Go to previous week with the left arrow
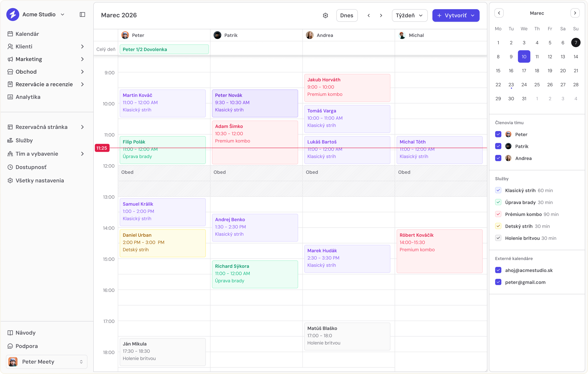The image size is (588, 374). tap(369, 15)
